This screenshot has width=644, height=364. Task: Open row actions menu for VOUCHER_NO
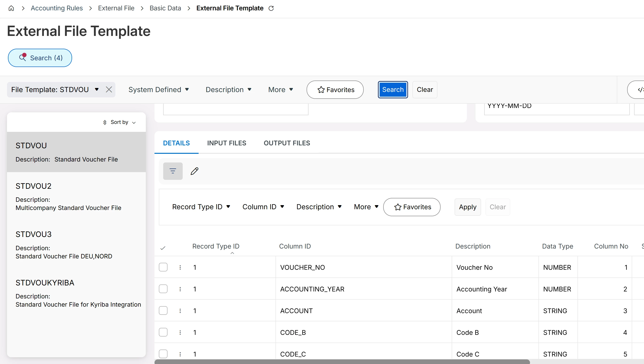coord(180,267)
